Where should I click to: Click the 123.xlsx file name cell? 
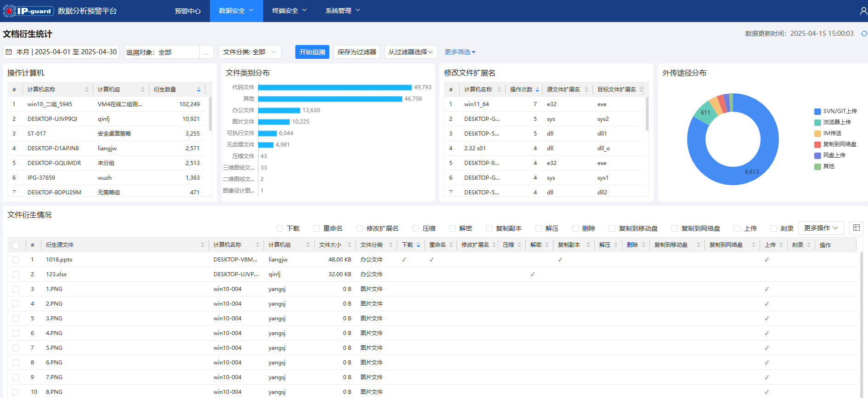(56, 274)
